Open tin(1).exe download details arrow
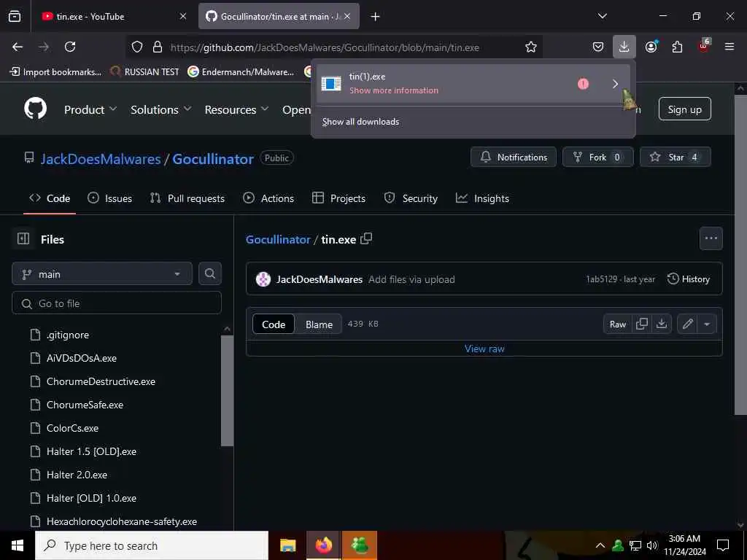Image resolution: width=747 pixels, height=560 pixels. coord(615,84)
